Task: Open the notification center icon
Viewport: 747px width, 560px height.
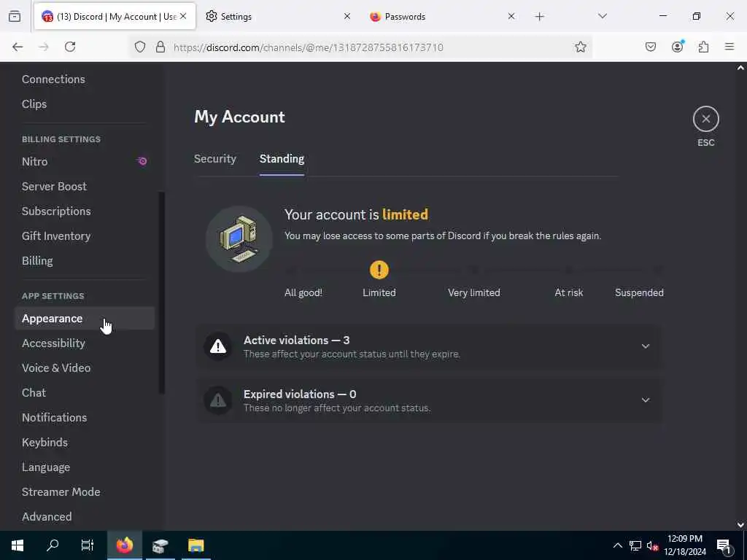Action: [x=723, y=545]
